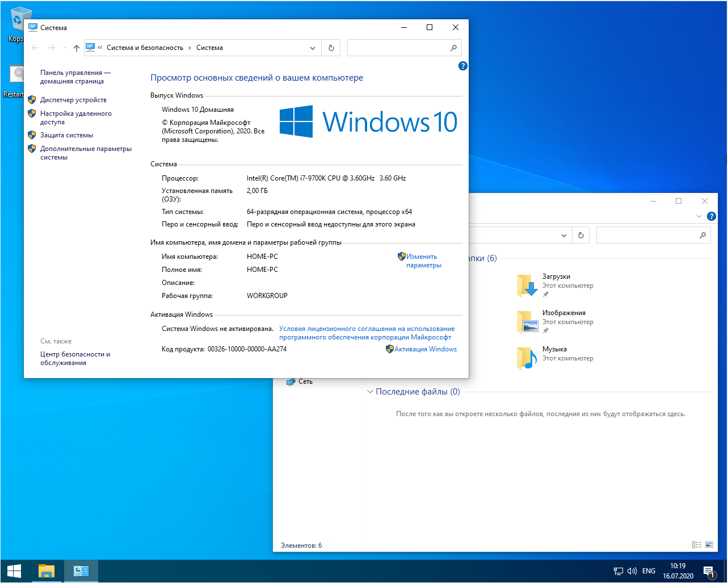Maximize the Система window
This screenshot has height=583, width=728.
click(430, 27)
